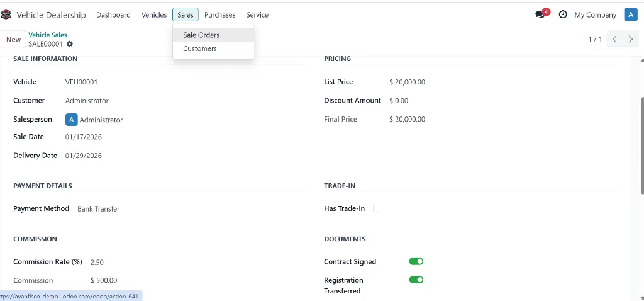Open the Sales menu
Image resolution: width=644 pixels, height=301 pixels.
(x=186, y=15)
